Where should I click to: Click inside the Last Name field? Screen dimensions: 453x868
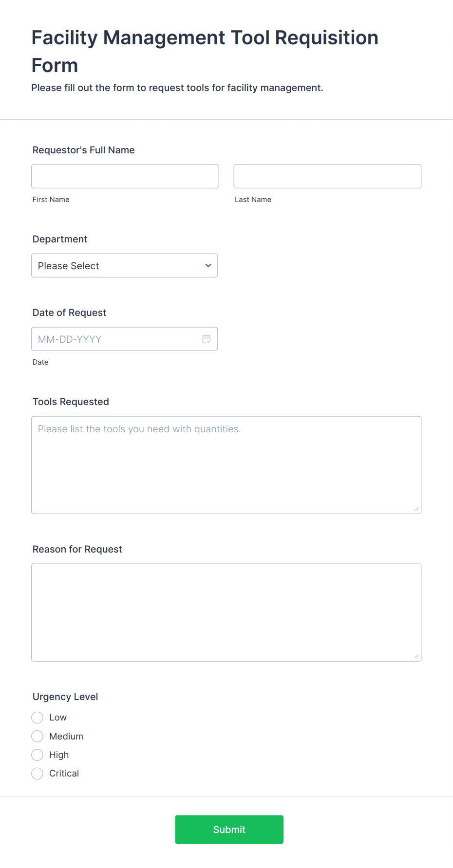click(327, 176)
